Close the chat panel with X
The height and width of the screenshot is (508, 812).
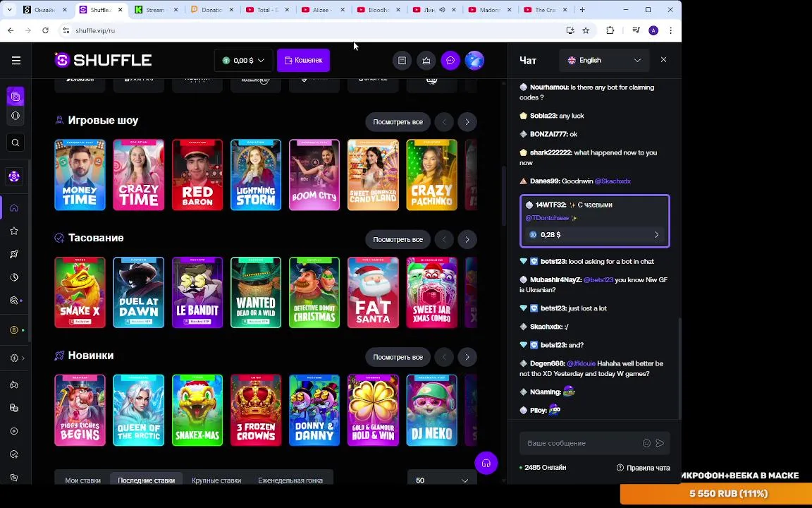point(663,60)
